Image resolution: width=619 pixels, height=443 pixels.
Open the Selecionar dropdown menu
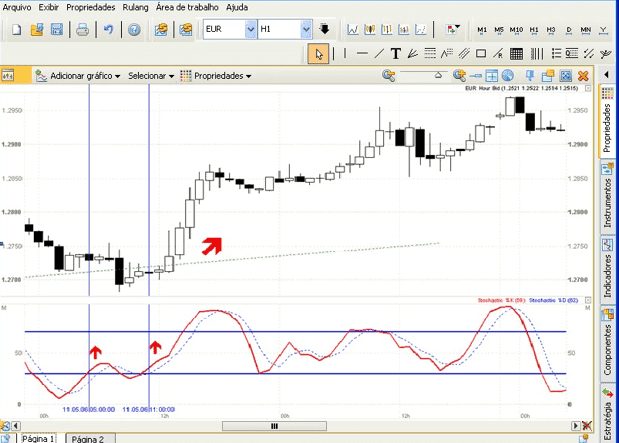(150, 75)
